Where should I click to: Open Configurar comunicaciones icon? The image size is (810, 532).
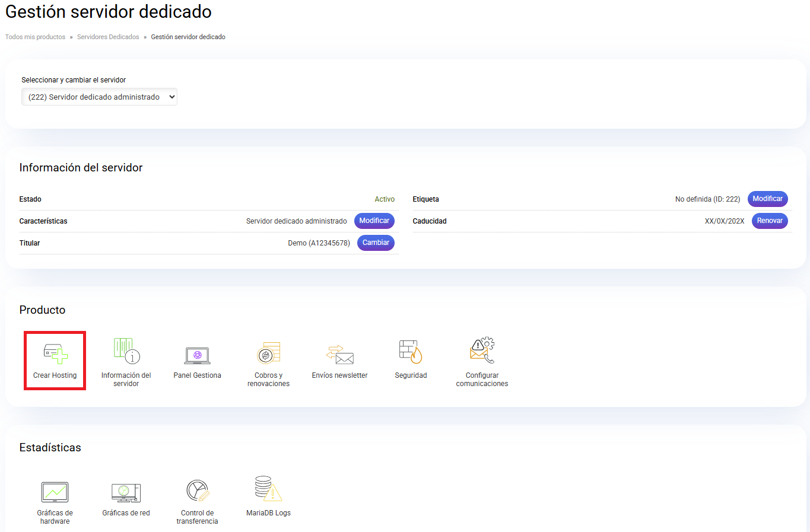tap(482, 351)
